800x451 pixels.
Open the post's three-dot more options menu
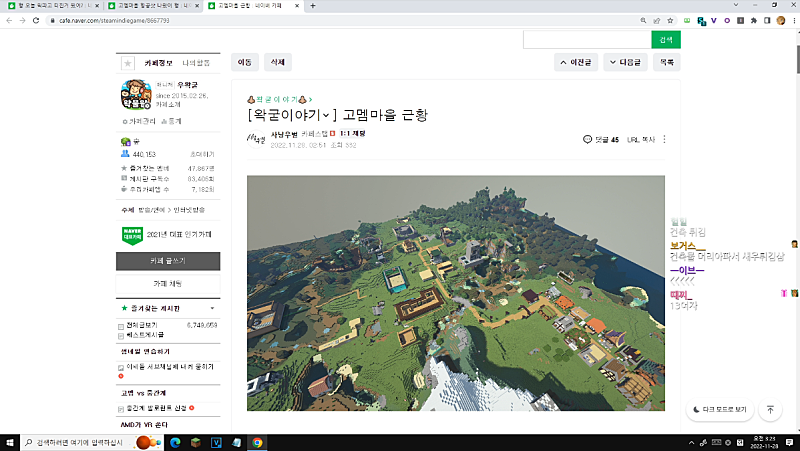click(664, 140)
